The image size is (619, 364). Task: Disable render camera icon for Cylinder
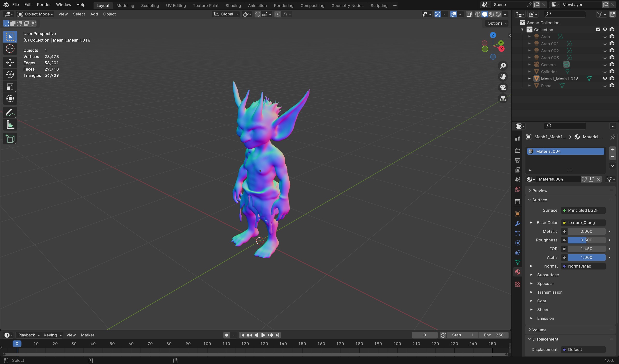(x=612, y=72)
